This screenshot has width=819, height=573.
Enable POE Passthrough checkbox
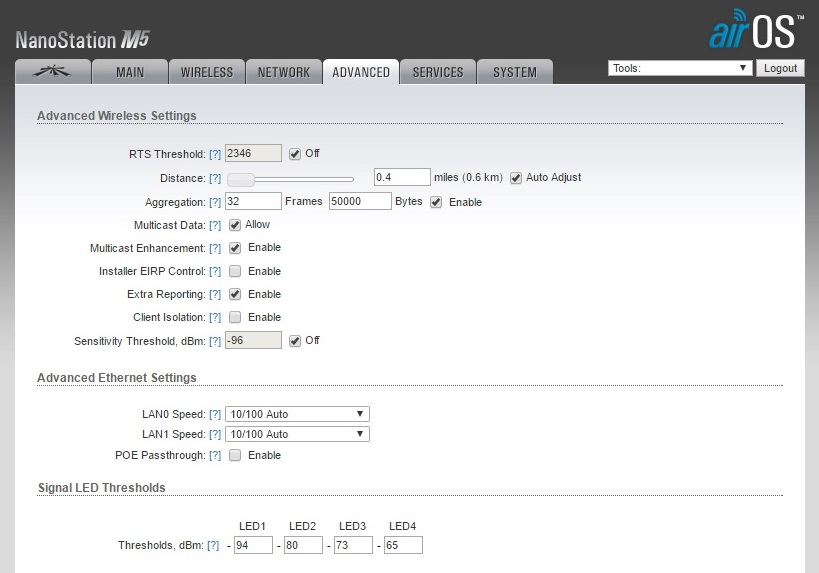(235, 455)
